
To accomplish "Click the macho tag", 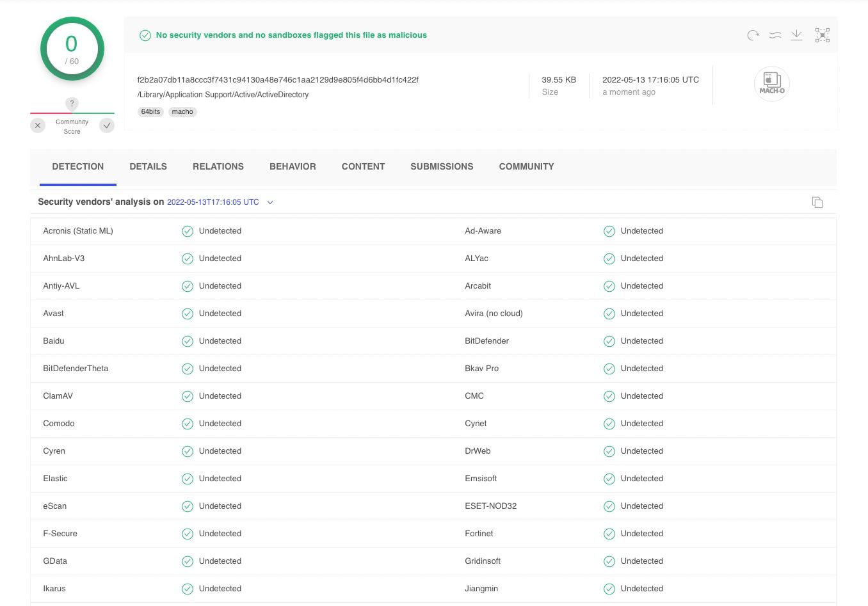I will pos(182,111).
